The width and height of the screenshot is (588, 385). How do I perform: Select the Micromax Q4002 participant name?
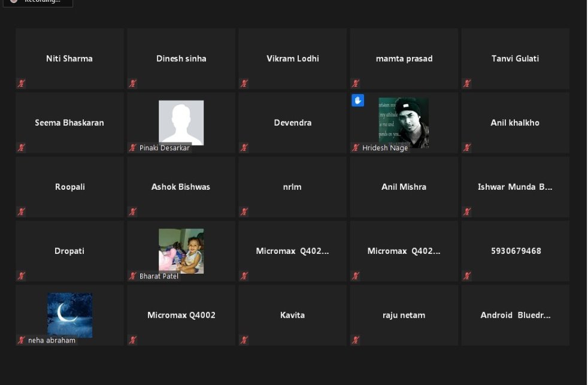point(181,315)
